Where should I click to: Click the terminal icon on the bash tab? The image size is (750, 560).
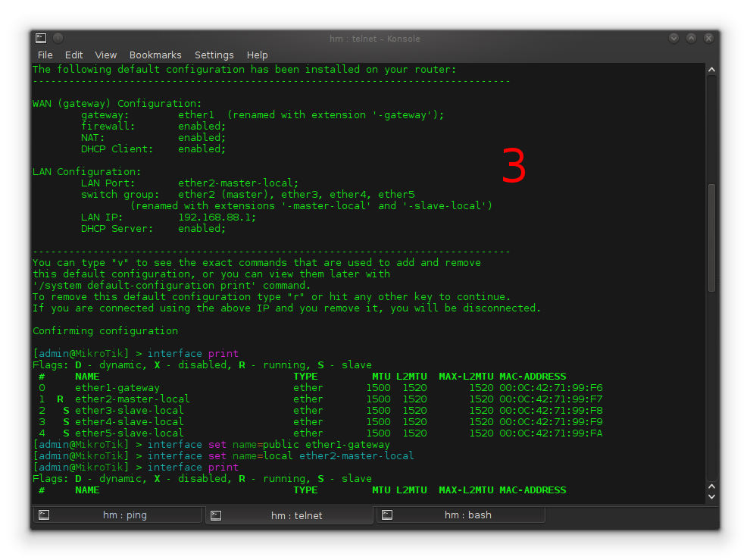coord(387,515)
